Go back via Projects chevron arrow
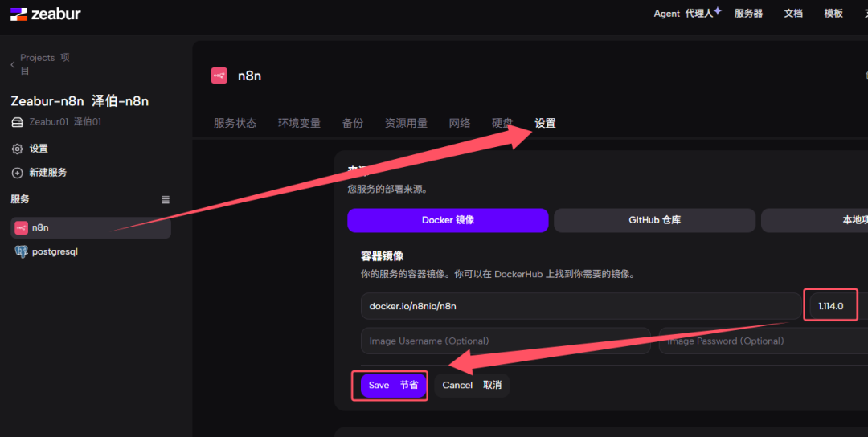The width and height of the screenshot is (868, 437). point(13,65)
